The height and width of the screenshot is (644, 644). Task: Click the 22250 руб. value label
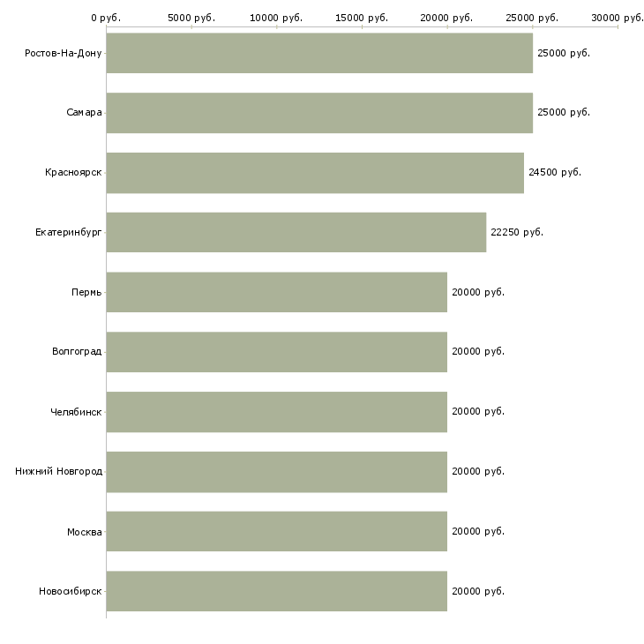pyautogui.click(x=517, y=232)
